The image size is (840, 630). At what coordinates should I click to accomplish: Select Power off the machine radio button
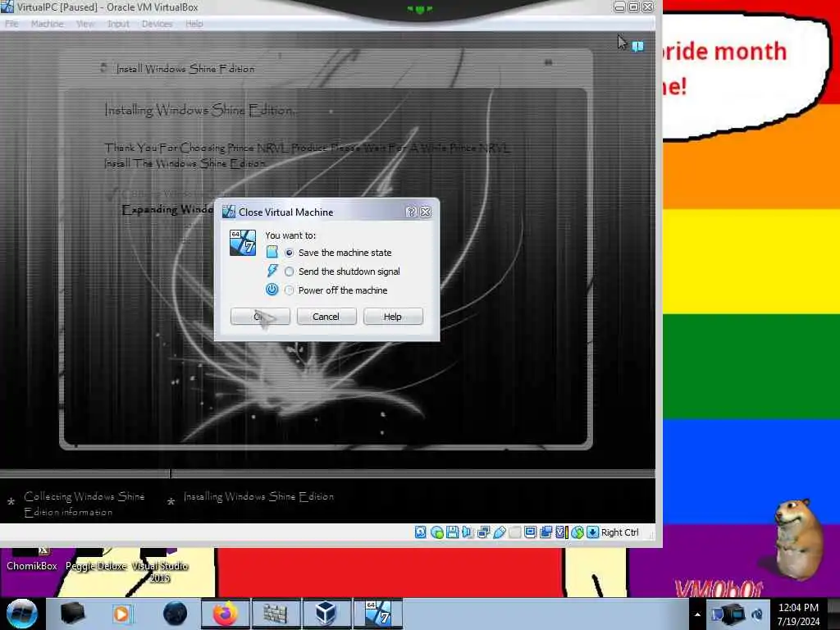pos(290,290)
